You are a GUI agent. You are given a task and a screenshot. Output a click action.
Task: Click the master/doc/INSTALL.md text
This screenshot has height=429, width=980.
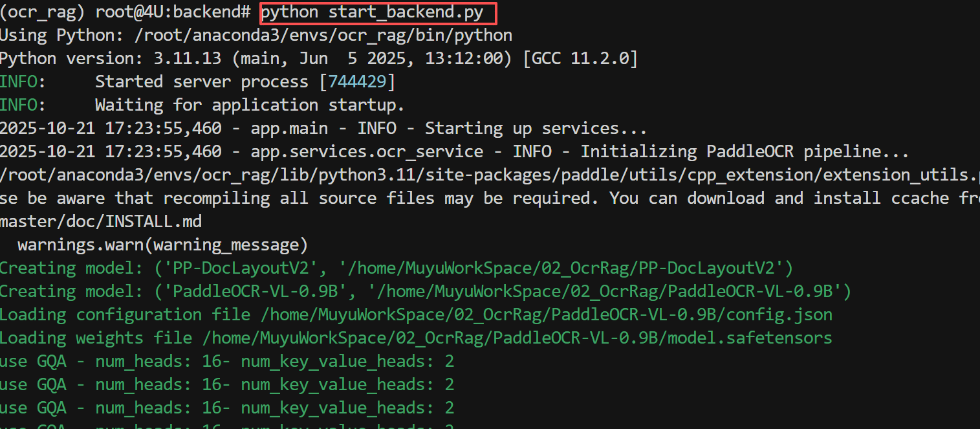(x=101, y=221)
